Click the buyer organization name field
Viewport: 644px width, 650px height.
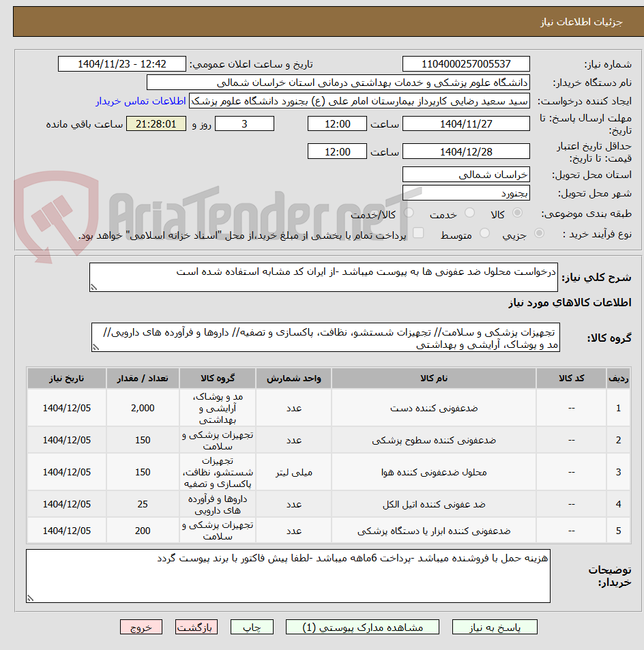[338, 83]
